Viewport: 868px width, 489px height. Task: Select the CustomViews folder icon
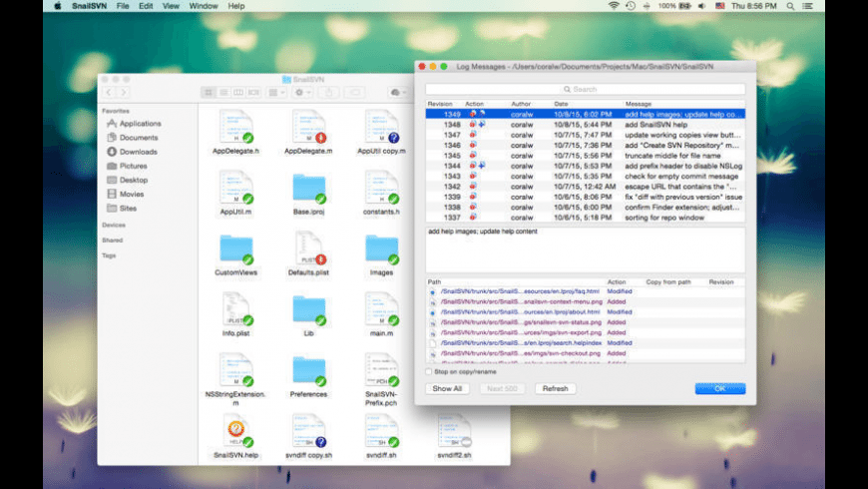(235, 248)
